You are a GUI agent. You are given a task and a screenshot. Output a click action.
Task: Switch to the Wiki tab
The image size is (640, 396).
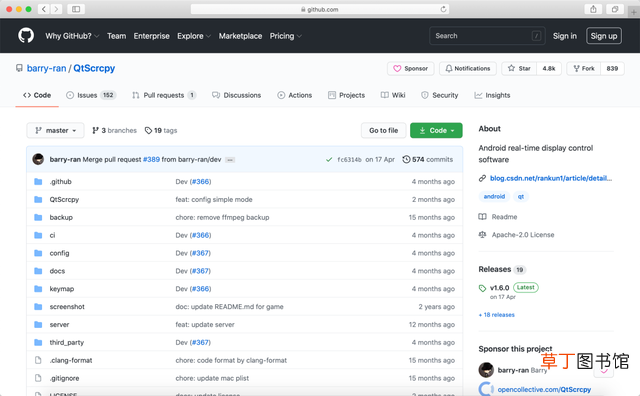point(393,95)
